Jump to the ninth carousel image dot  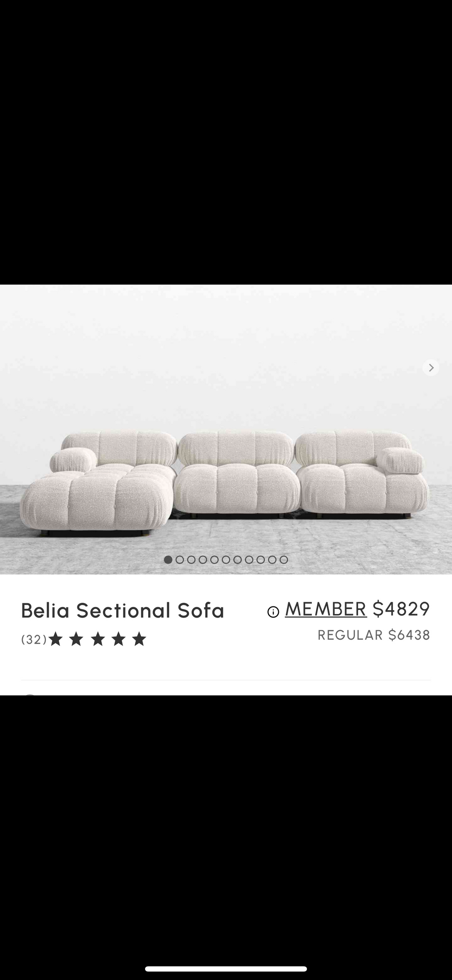point(260,560)
